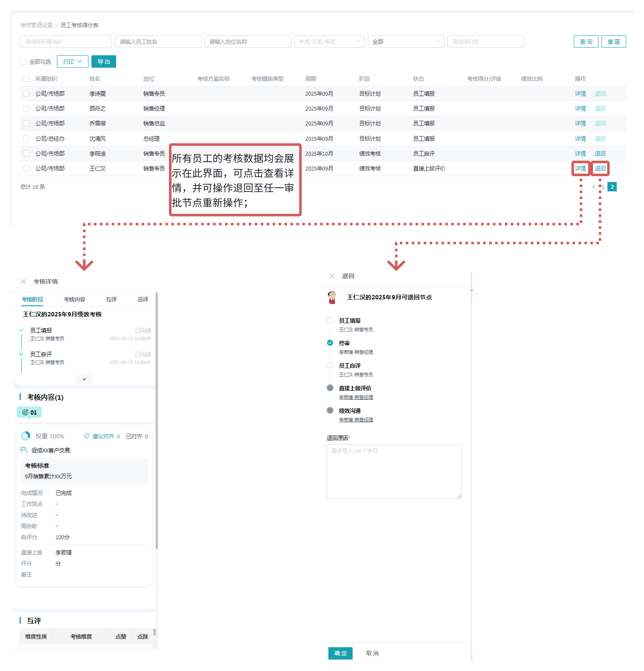This screenshot has width=644, height=671.
Task: Click the 建议对齐 circular icon
Action: click(87, 436)
